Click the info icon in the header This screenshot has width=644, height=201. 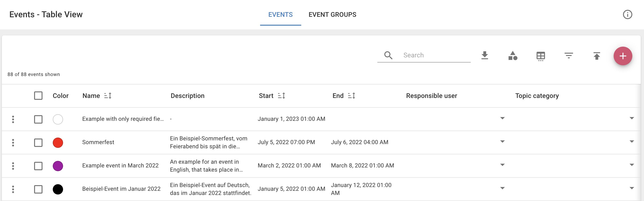pyautogui.click(x=627, y=14)
